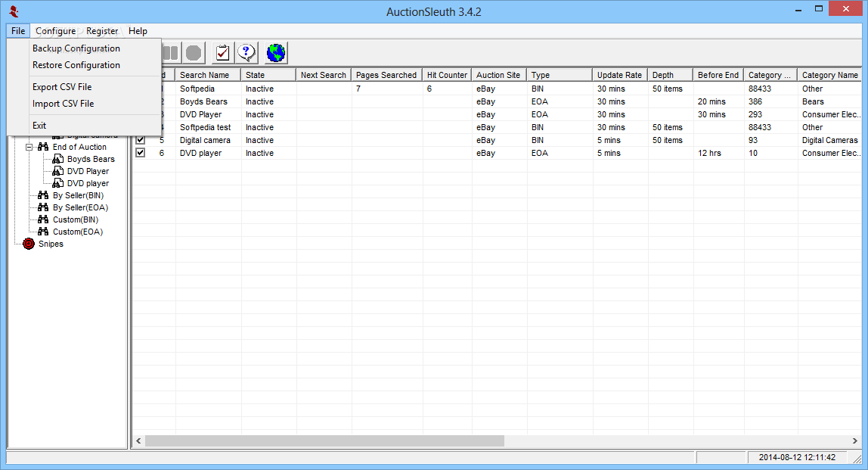
Task: Sort by Search Name column header
Action: [208, 75]
